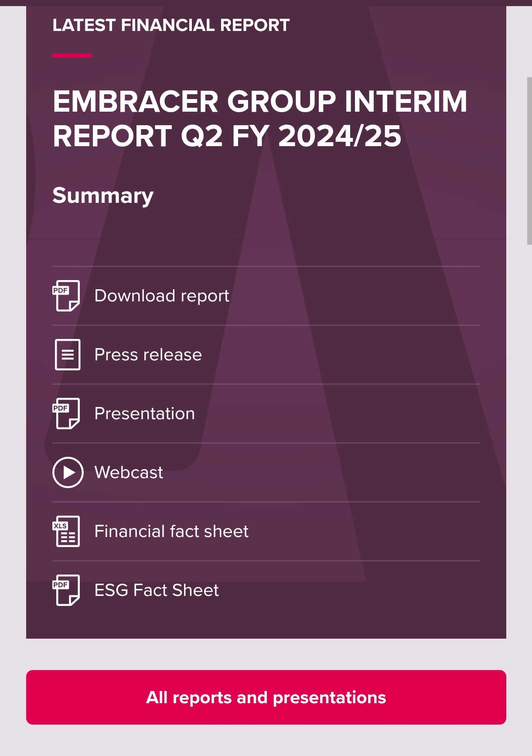This screenshot has height=756, width=532.
Task: Click All reports and presentations button
Action: click(x=266, y=697)
